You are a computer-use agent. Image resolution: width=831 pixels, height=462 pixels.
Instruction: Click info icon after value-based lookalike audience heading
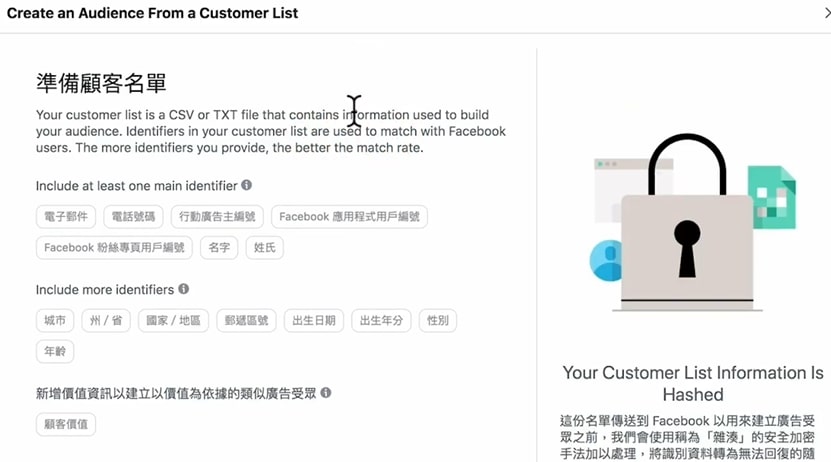326,393
